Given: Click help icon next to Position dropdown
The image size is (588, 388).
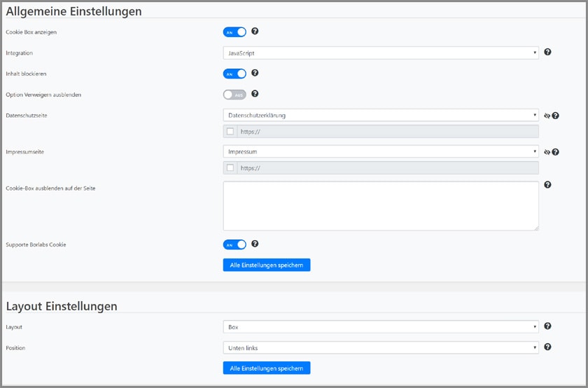Looking at the screenshot, I should click(x=547, y=347).
